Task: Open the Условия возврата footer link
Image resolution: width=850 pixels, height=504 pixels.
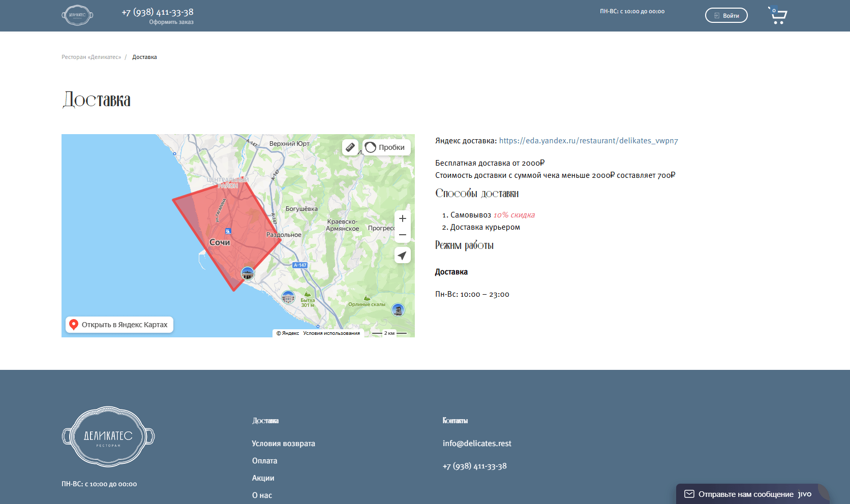Action: click(x=284, y=444)
